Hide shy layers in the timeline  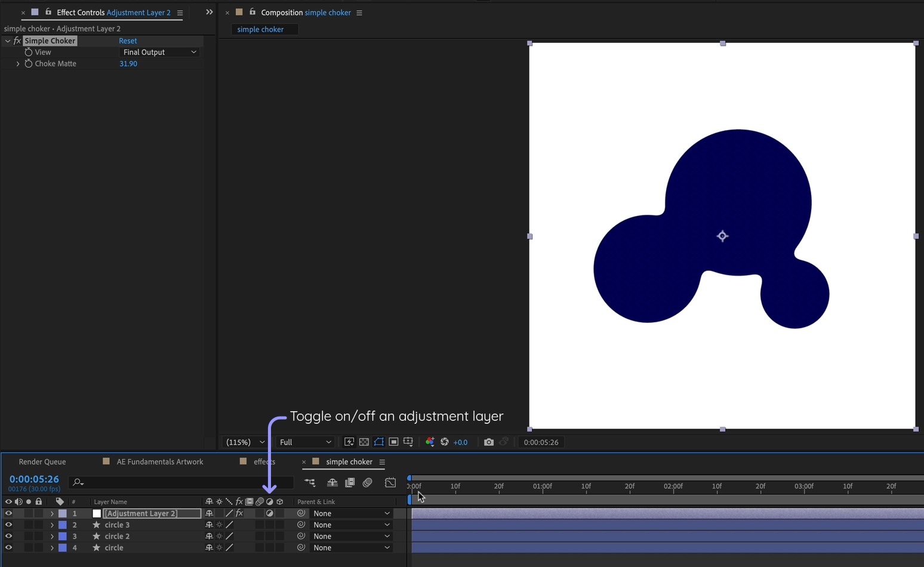pos(332,482)
